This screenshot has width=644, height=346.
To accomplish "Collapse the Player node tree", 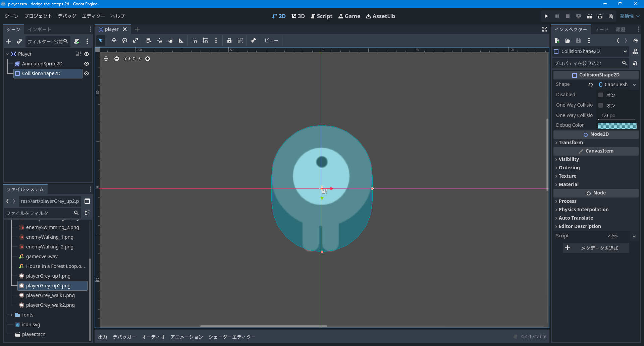I will pos(7,54).
